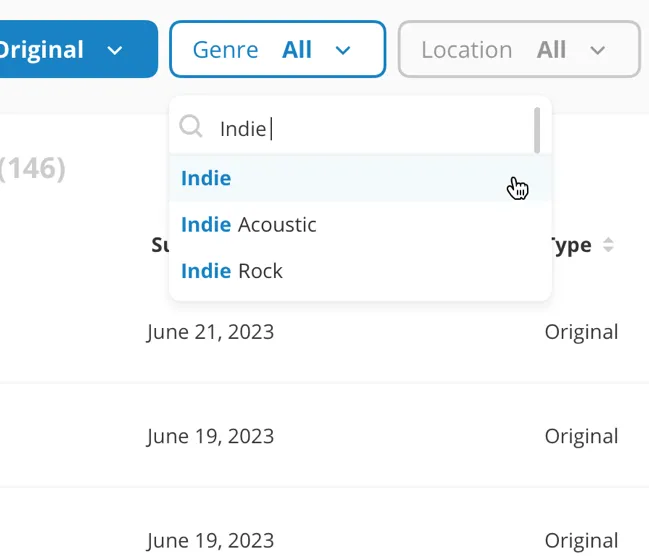649x559 pixels.
Task: Open the Genre All dropdown
Action: (278, 49)
